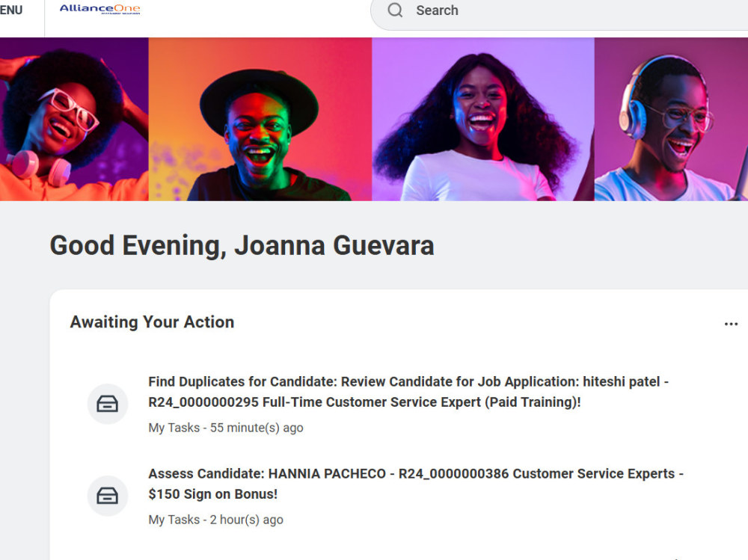Screen dimensions: 748x560
Task: Open Assess Candidate HANNIA PACHECO task
Action: coord(416,484)
